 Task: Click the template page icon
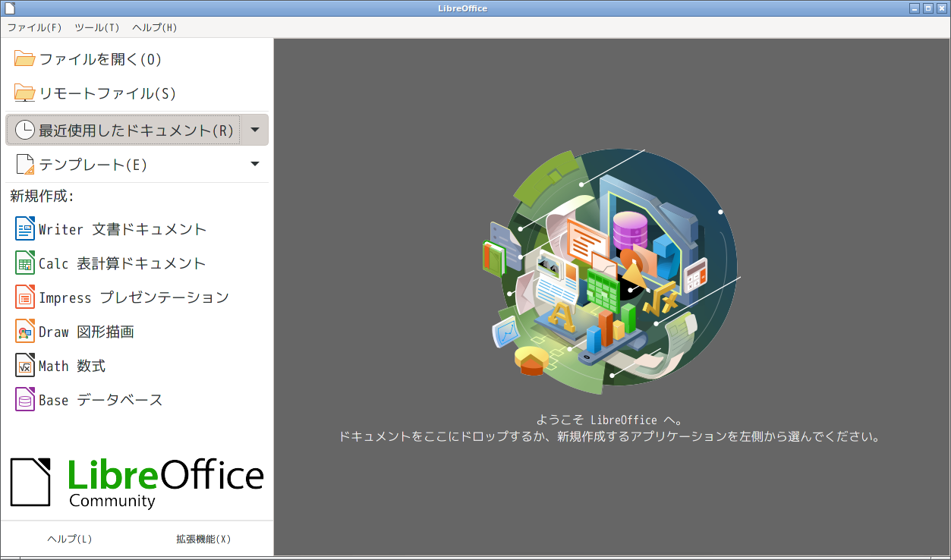25,164
